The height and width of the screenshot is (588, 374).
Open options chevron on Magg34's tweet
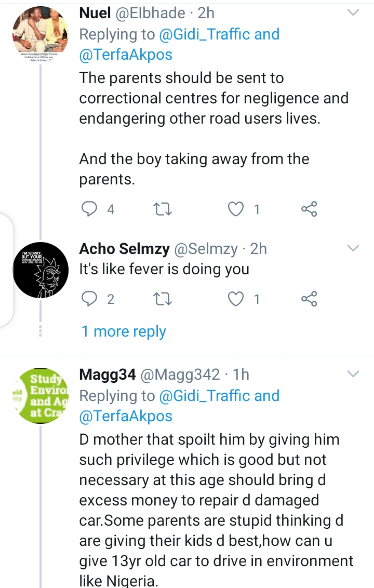pyautogui.click(x=353, y=374)
